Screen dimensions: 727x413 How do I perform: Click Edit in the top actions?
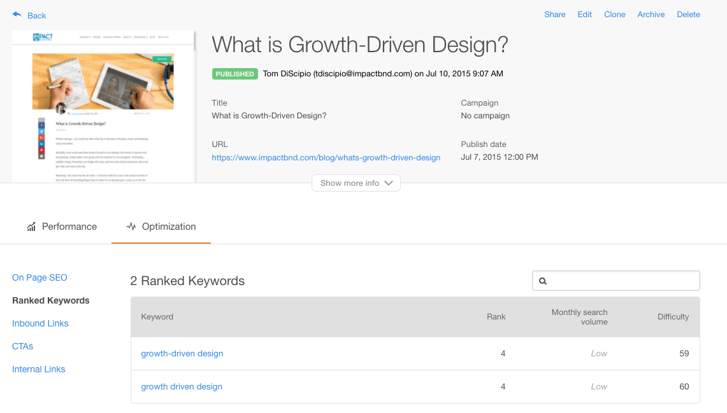click(x=584, y=14)
